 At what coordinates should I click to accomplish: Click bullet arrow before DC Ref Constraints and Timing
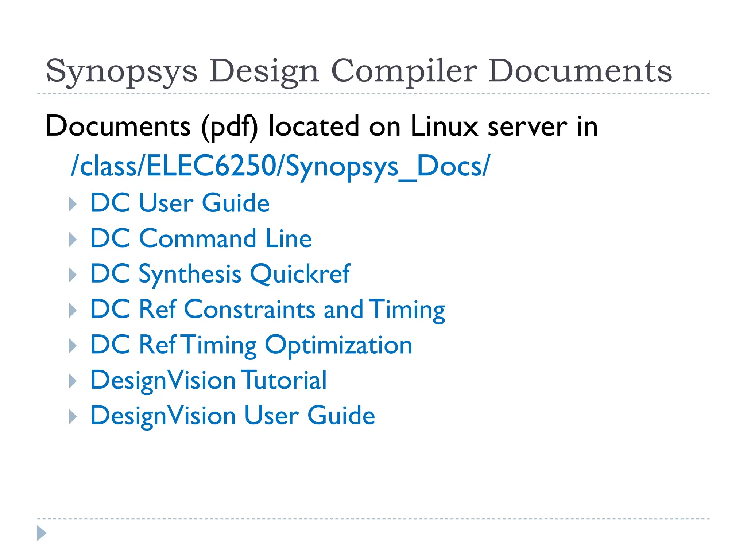[x=73, y=310]
